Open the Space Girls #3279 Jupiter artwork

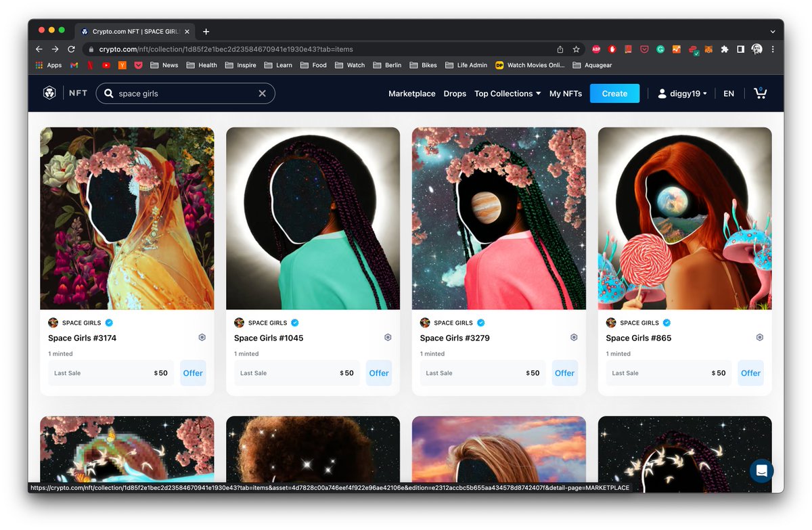click(499, 218)
